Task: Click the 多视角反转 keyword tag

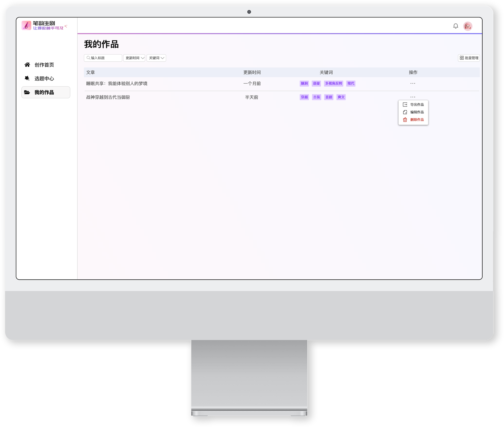Action: [x=333, y=83]
